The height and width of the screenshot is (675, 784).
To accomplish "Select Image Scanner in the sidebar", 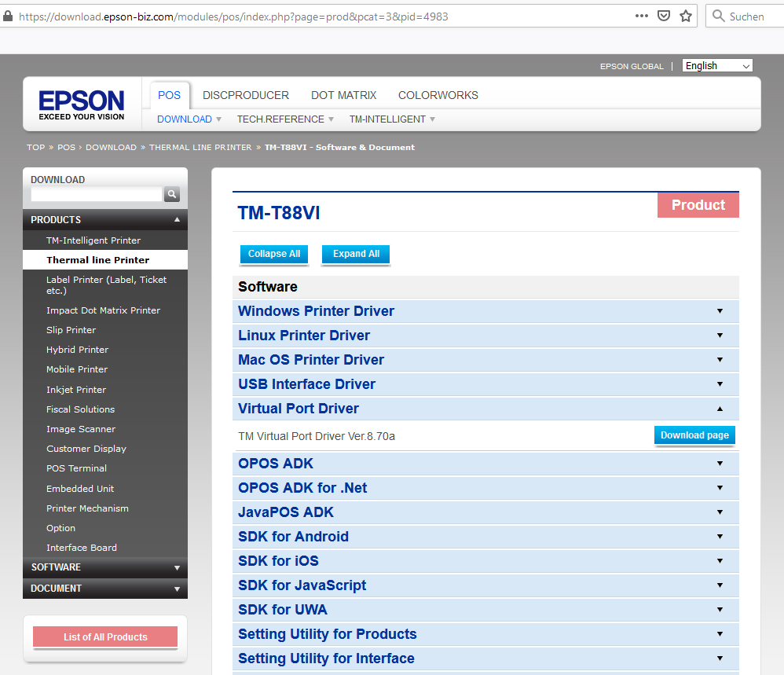I will tap(105, 429).
